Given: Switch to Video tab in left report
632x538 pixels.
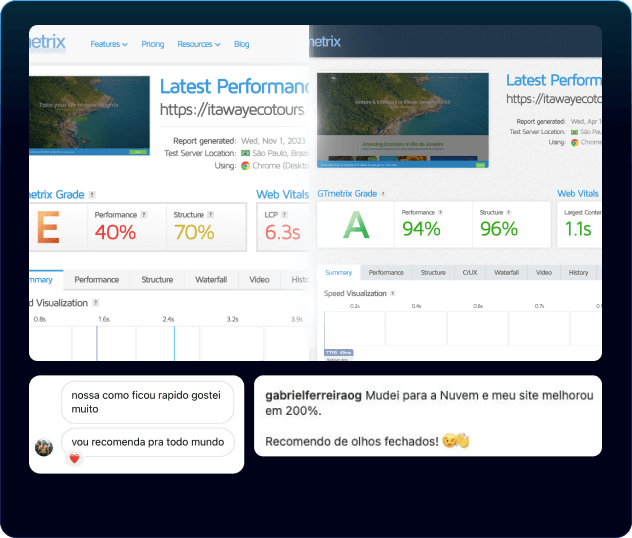Looking at the screenshot, I should (259, 280).
